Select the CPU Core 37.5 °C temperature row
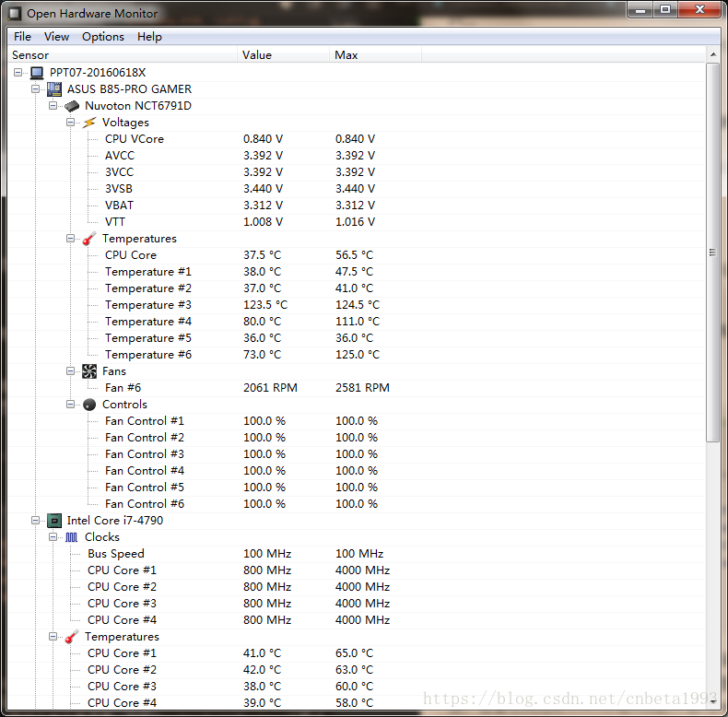Viewport: 728px width, 717px height. [x=357, y=255]
